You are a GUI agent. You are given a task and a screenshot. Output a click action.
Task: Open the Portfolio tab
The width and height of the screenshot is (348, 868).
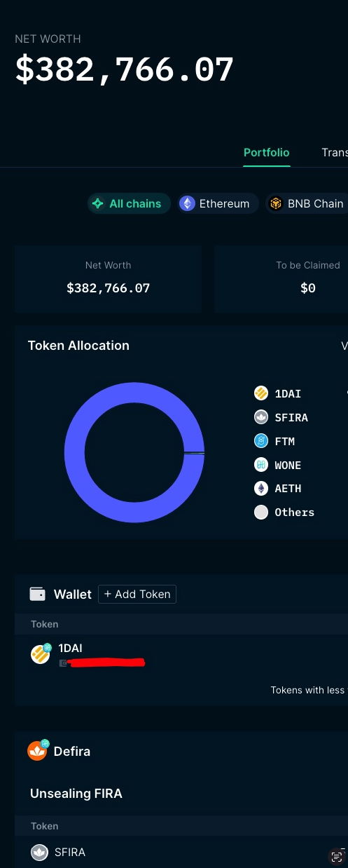click(x=267, y=152)
